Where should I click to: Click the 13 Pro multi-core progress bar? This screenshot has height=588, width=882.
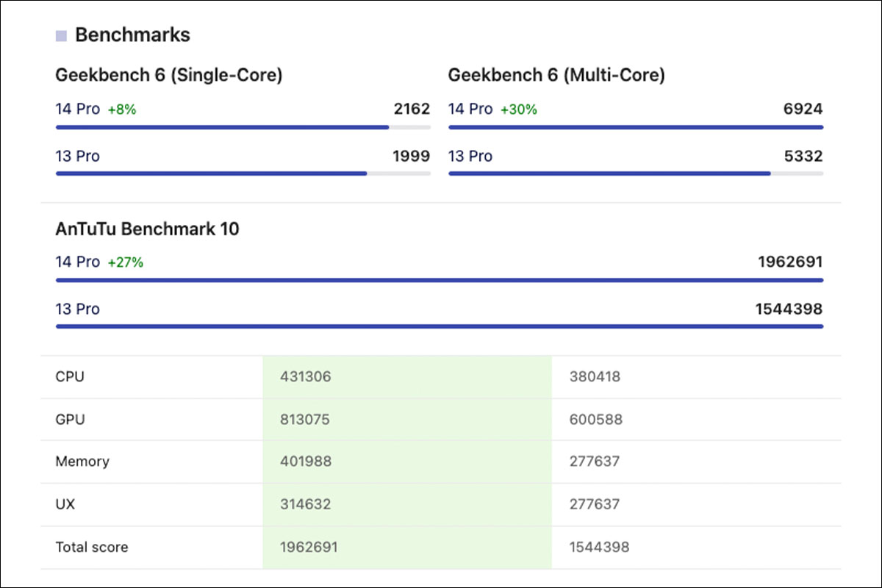click(x=636, y=173)
